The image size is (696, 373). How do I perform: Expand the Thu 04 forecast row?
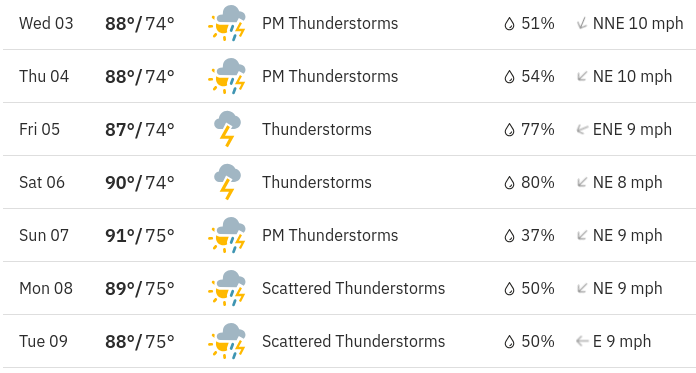[349, 76]
